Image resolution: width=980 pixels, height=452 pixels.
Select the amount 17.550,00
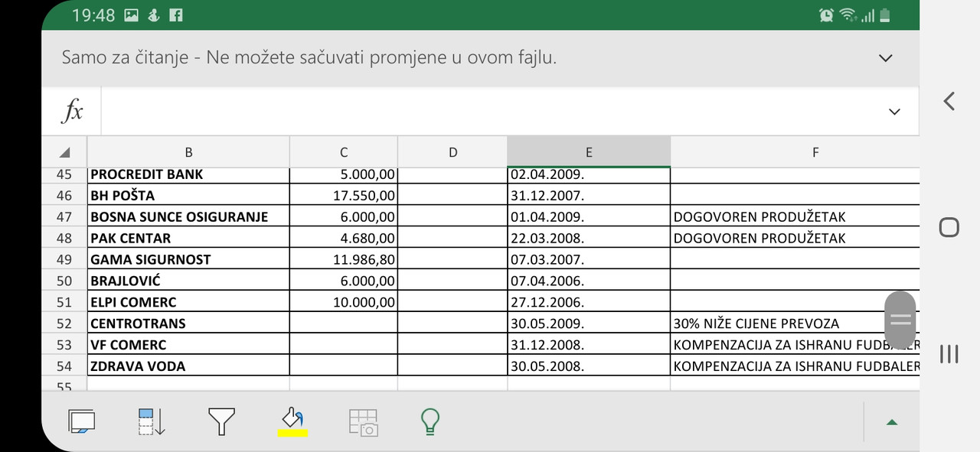(344, 195)
